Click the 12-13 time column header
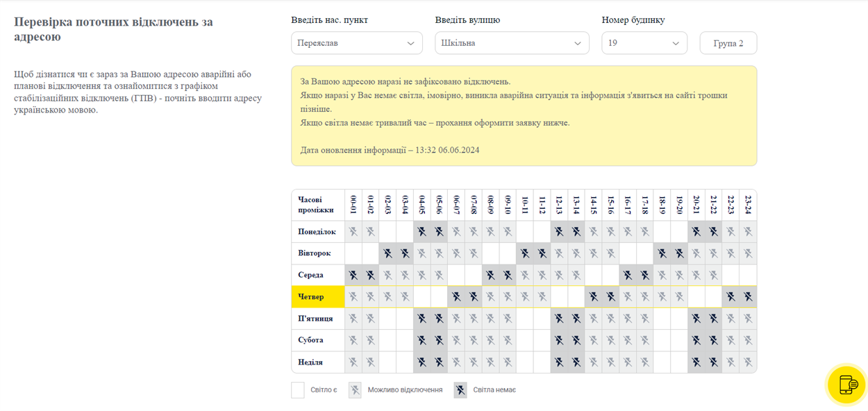This screenshot has height=411, width=868. tap(559, 205)
